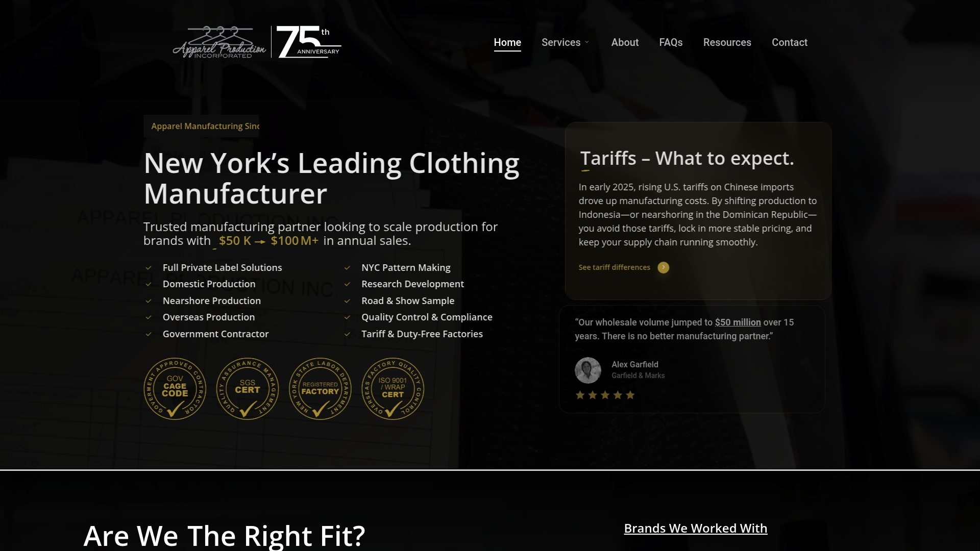Expand the Services dropdown chevron

pyautogui.click(x=587, y=42)
